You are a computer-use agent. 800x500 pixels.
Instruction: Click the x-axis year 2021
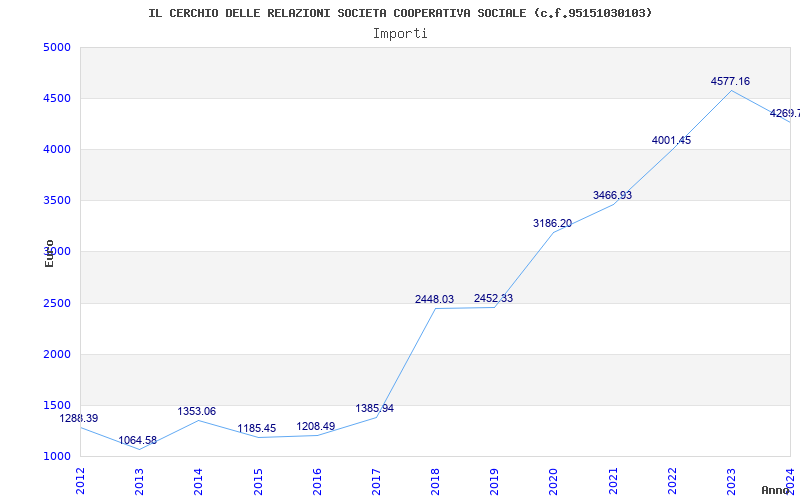[613, 481]
